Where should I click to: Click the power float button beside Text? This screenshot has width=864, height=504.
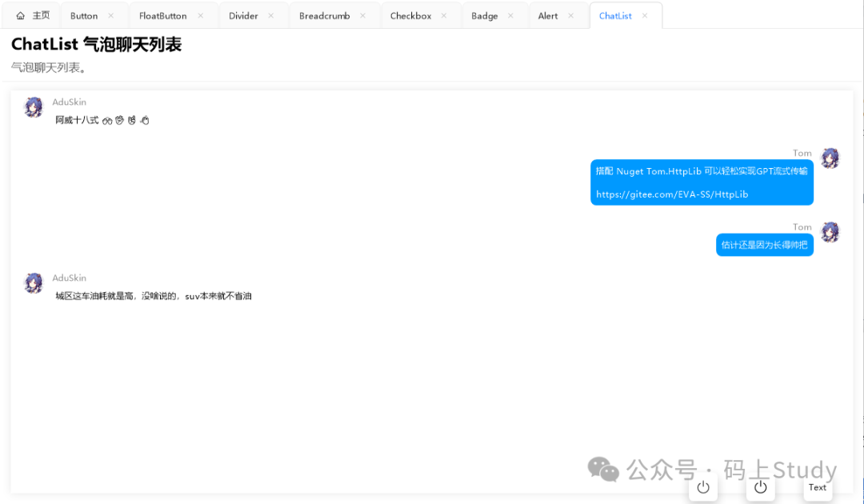761,487
